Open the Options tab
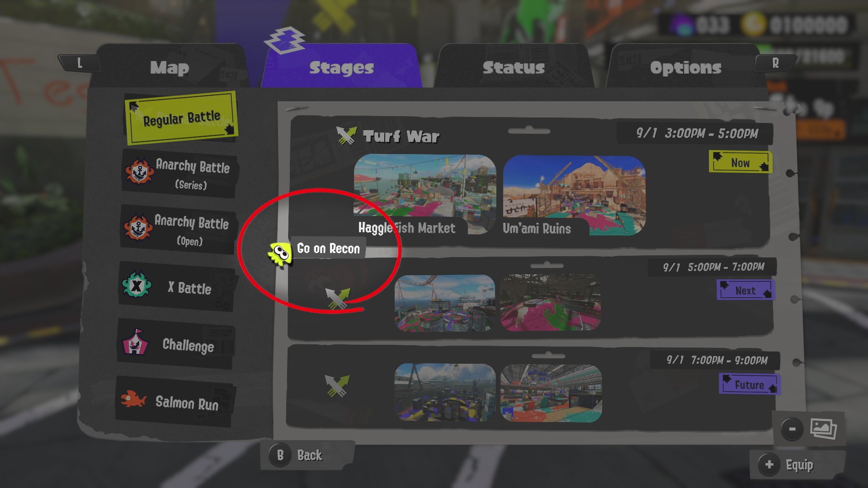Viewport: 868px width, 488px height. pyautogui.click(x=685, y=67)
